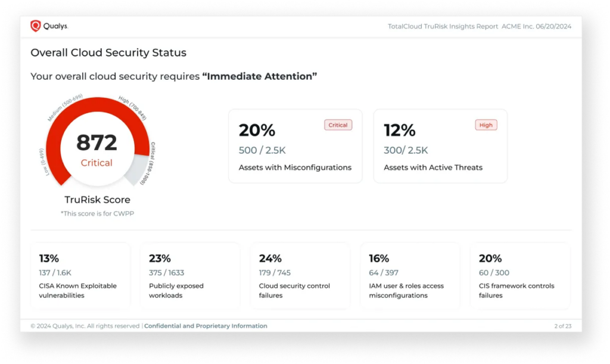Open the Assets with Misconfigurations card
The width and height of the screenshot is (610, 364).
(295, 146)
